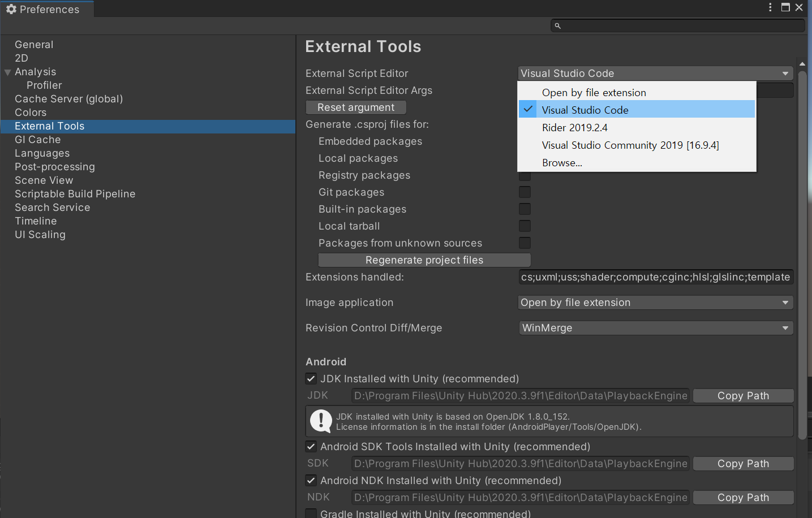Toggle Android SDK Tools Installed with Unity
The image size is (812, 518).
tap(311, 447)
